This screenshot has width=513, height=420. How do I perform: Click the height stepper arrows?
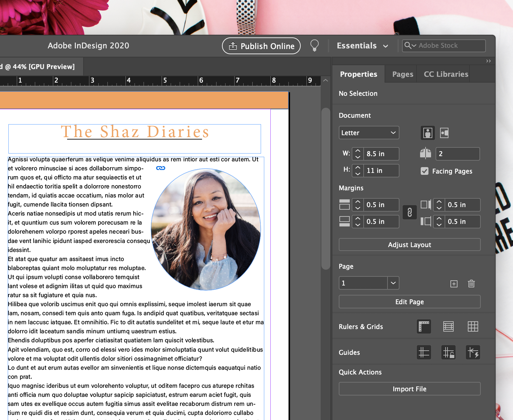click(357, 171)
